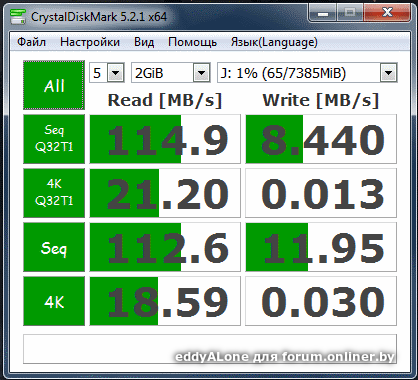Click the Seq Q32T1 write result 8.440
The image size is (418, 380).
[x=321, y=139]
